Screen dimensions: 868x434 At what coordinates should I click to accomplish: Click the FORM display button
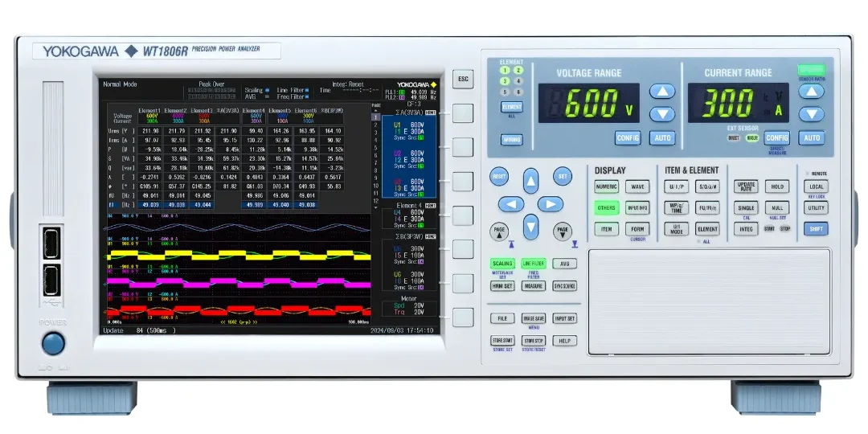tap(637, 229)
